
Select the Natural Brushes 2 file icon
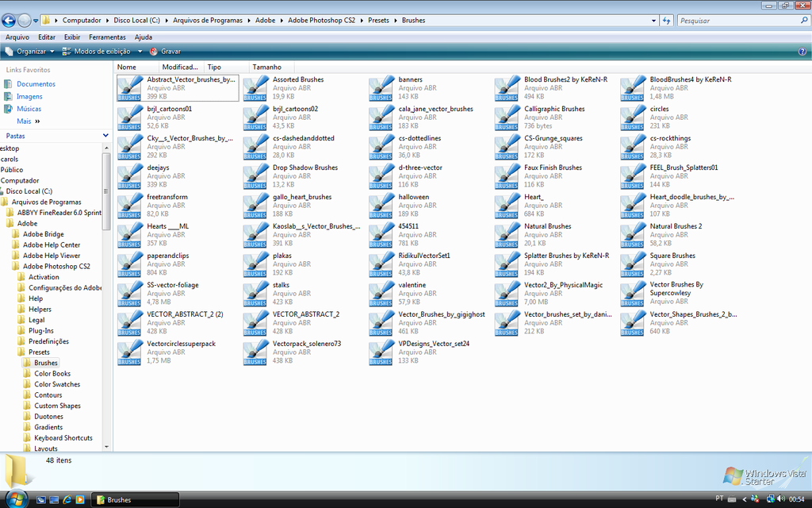coord(633,235)
